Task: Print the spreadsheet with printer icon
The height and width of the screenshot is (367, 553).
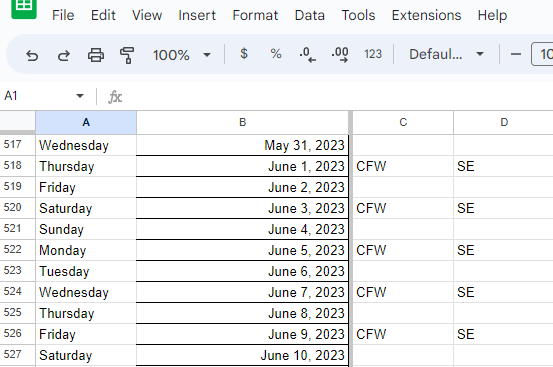Action: 96,55
